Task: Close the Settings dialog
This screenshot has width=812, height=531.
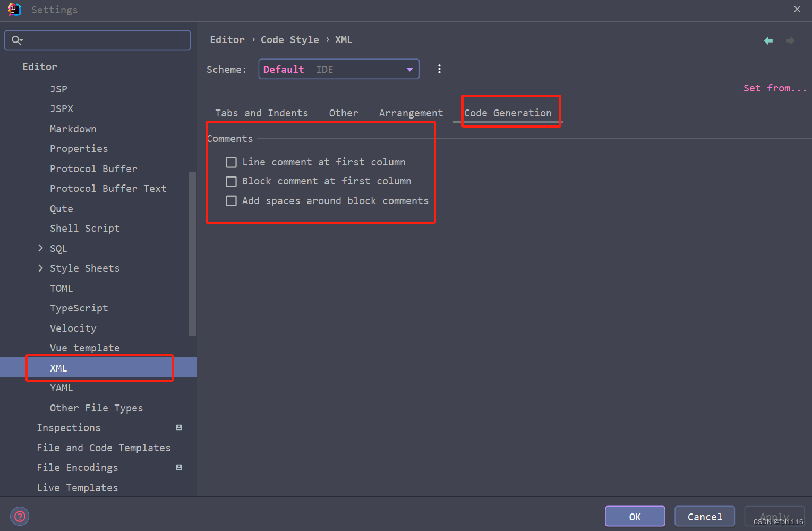Action: pyautogui.click(x=797, y=9)
